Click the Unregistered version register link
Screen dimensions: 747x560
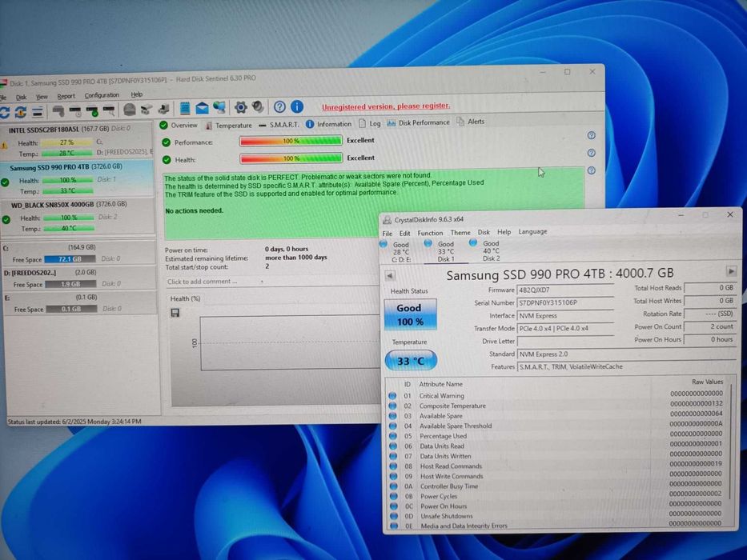pos(386,106)
